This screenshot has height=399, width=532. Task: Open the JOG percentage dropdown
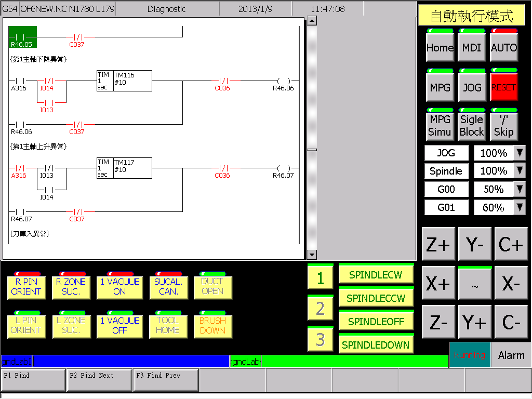(520, 153)
